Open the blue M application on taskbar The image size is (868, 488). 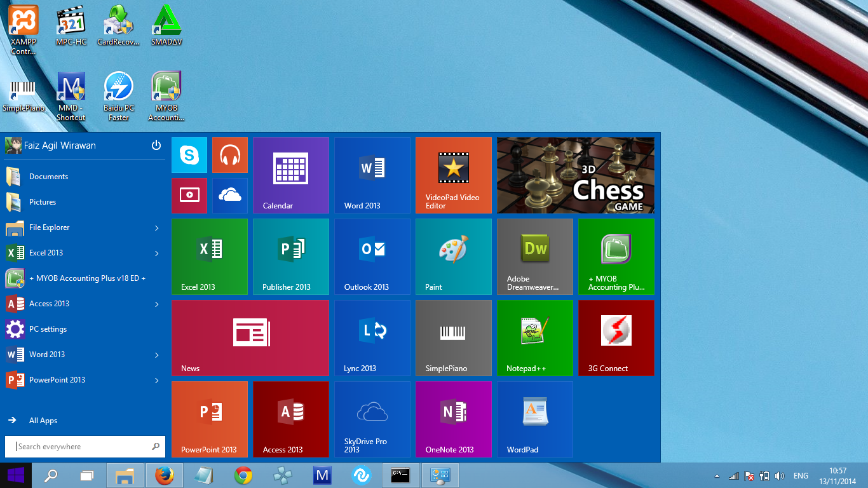point(322,475)
